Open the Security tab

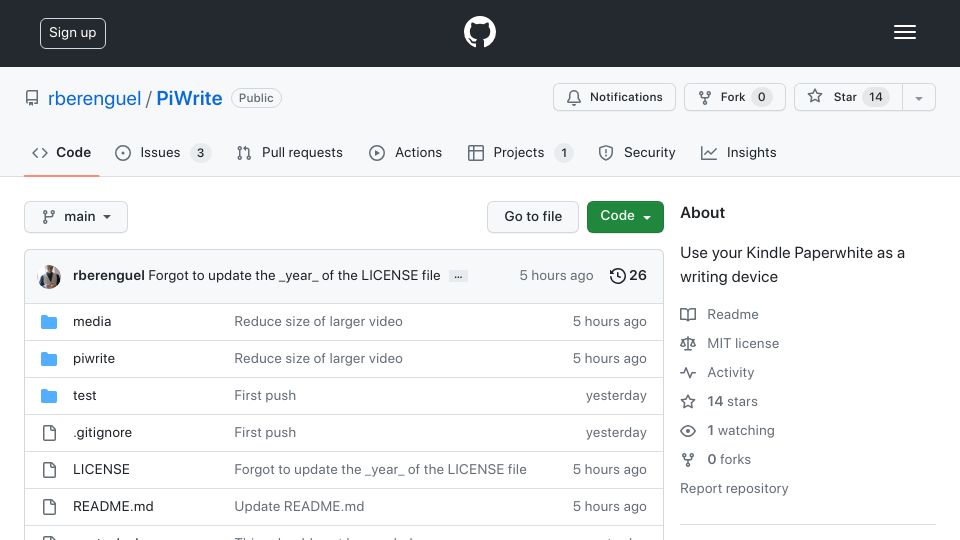pyautogui.click(x=637, y=152)
